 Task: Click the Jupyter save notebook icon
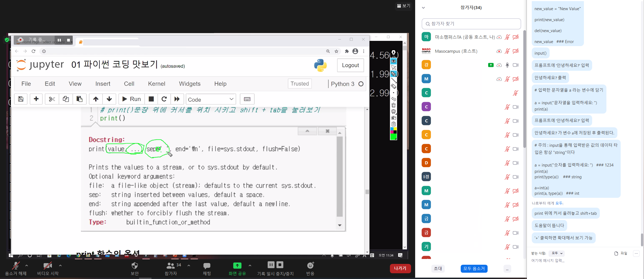pyautogui.click(x=21, y=99)
